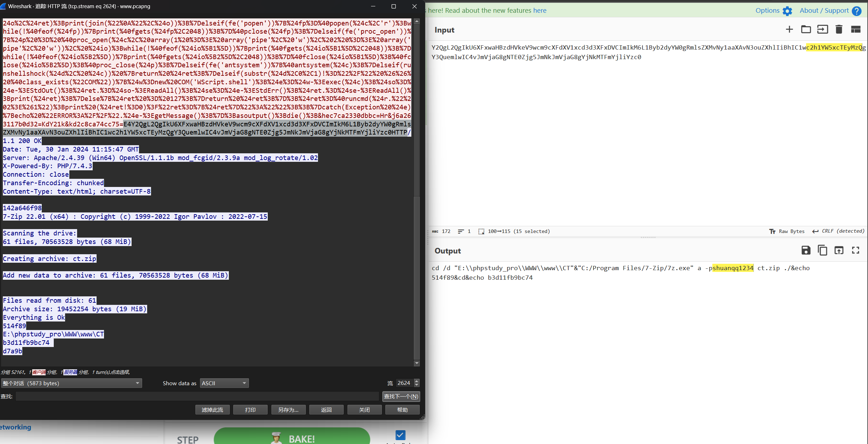Click the Close (关闭) button in Wireshark

(x=364, y=410)
